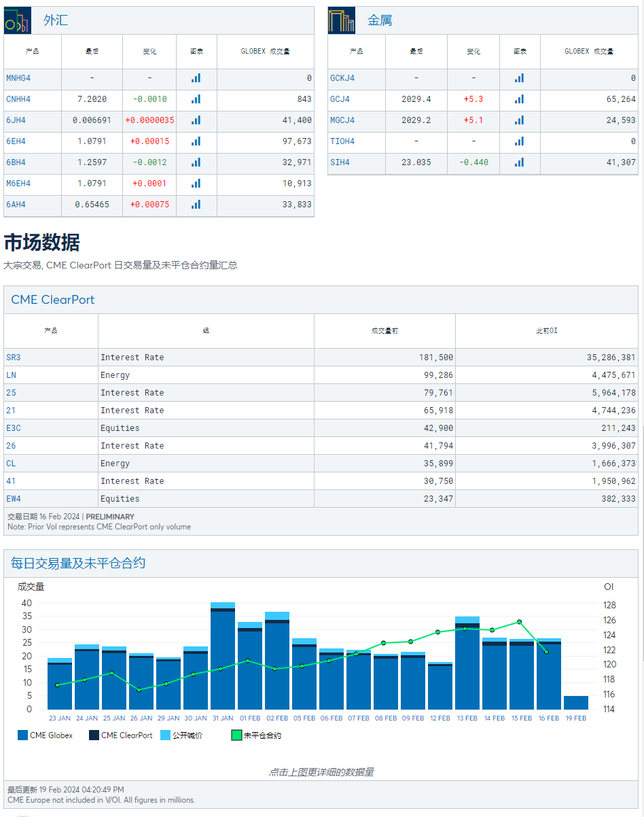Screen dimensions: 644x817
Task: Open product 26 in ClearPort table
Action: tap(11, 446)
